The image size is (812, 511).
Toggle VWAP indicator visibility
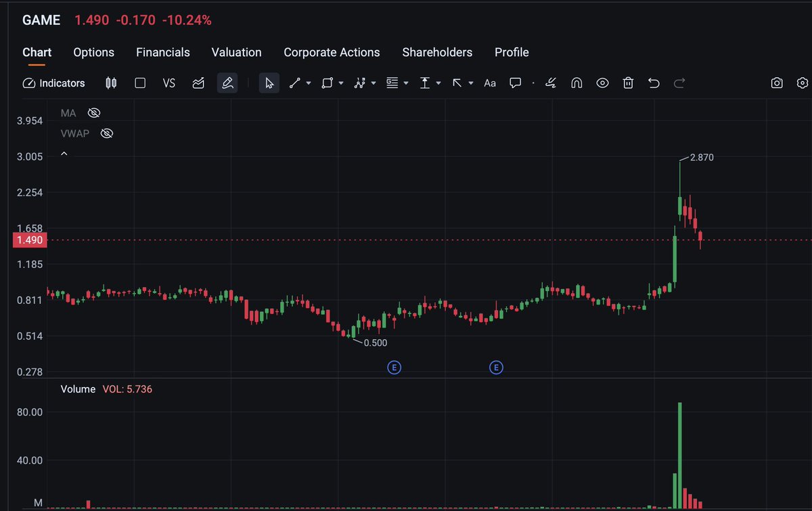(106, 133)
